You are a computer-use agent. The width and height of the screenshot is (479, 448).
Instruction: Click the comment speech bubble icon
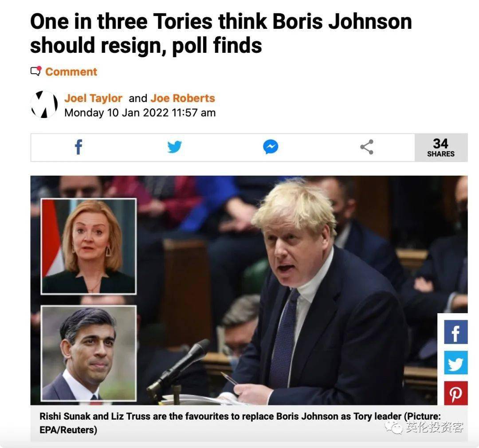[36, 71]
